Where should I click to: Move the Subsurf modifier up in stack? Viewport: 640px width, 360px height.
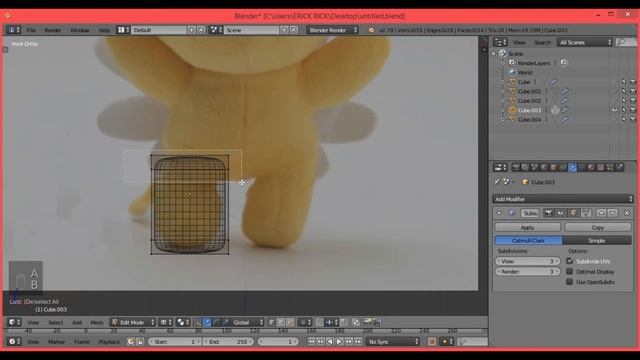601,213
